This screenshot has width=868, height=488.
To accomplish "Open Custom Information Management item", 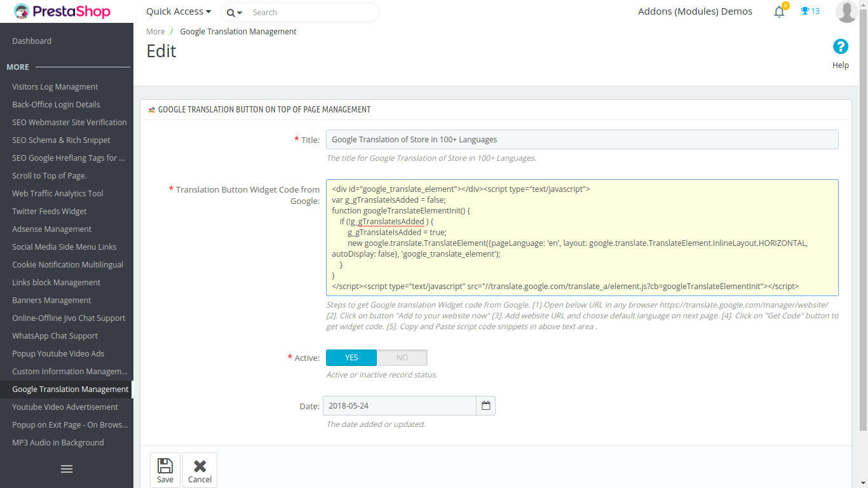I will tap(70, 371).
